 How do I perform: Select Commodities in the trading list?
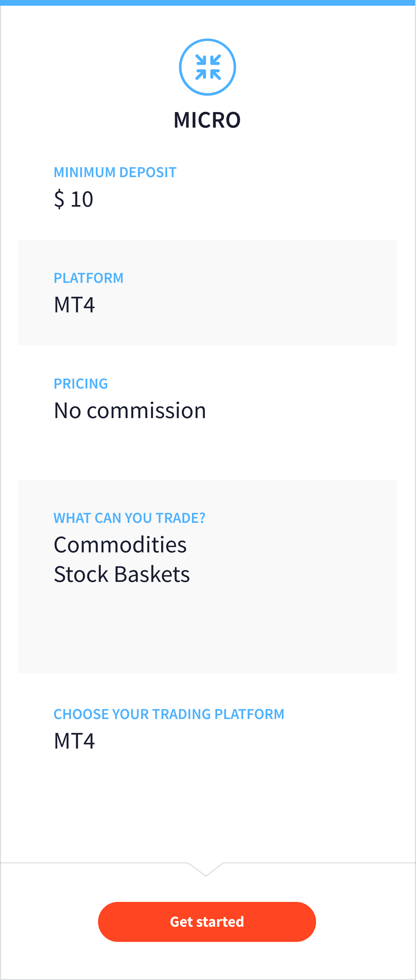(x=120, y=545)
